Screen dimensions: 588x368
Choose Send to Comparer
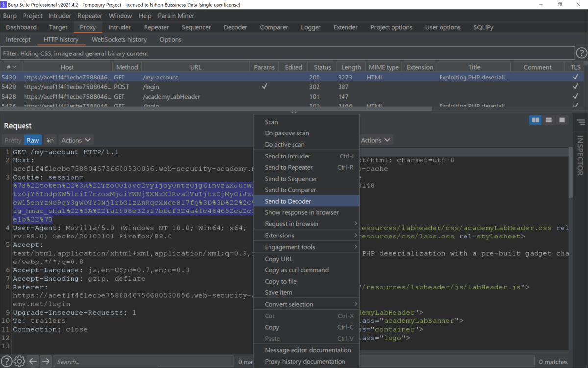[x=306, y=190]
